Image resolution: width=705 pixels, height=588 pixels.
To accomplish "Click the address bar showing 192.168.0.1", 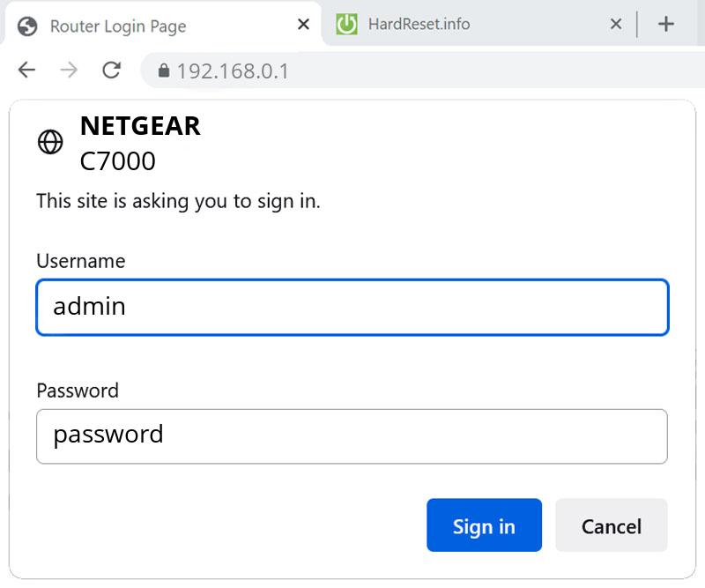I will pos(232,71).
